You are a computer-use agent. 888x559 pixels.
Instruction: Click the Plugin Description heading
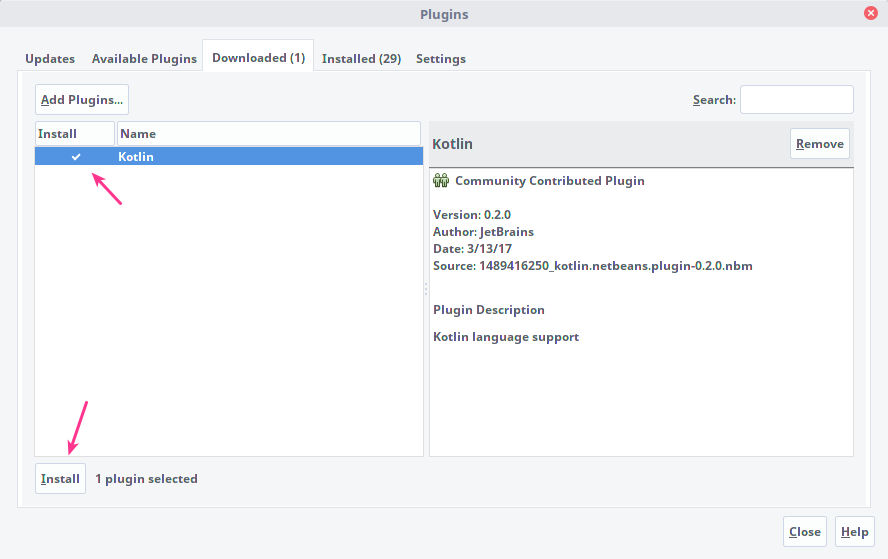click(x=489, y=310)
